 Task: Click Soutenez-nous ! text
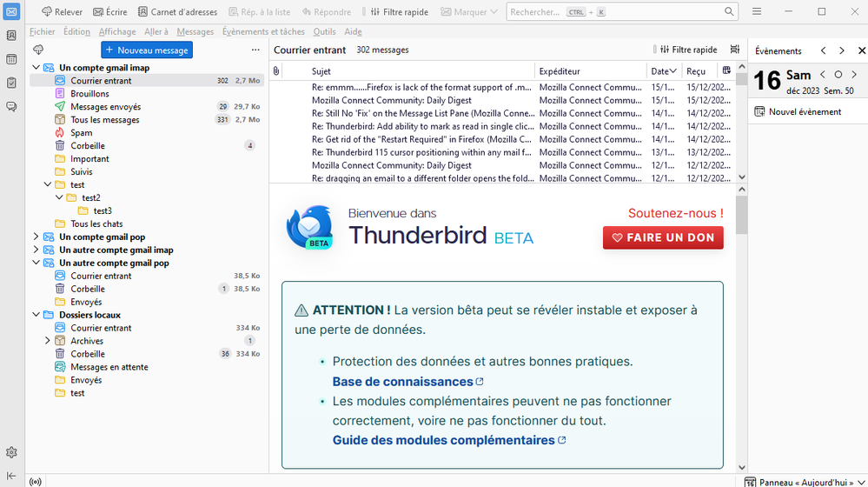pos(675,213)
